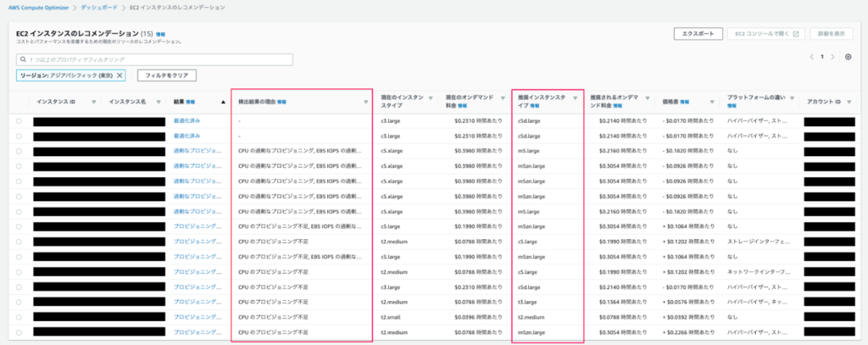Click the ネットワークインターフ… platform cell
868x345 pixels.
[757, 272]
